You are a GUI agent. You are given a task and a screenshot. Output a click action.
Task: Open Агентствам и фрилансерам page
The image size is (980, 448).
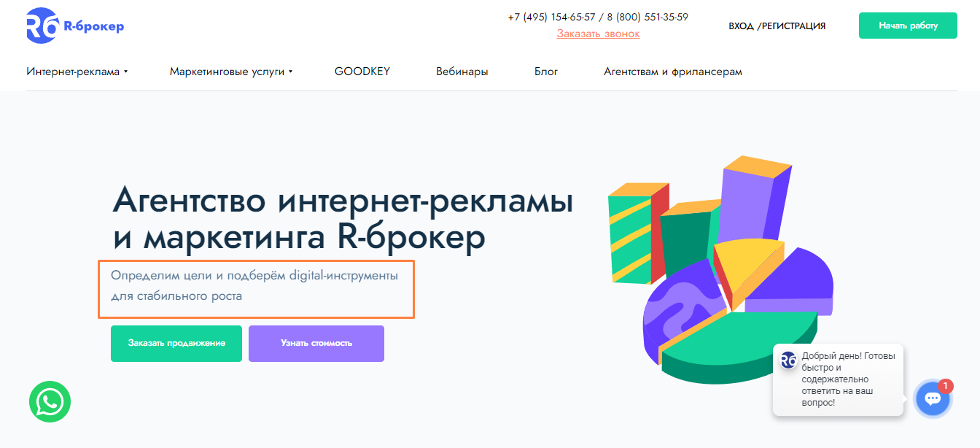pyautogui.click(x=673, y=72)
